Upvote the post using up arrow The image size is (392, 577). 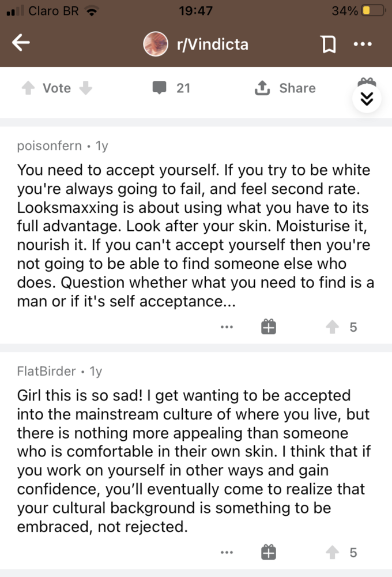pyautogui.click(x=28, y=88)
